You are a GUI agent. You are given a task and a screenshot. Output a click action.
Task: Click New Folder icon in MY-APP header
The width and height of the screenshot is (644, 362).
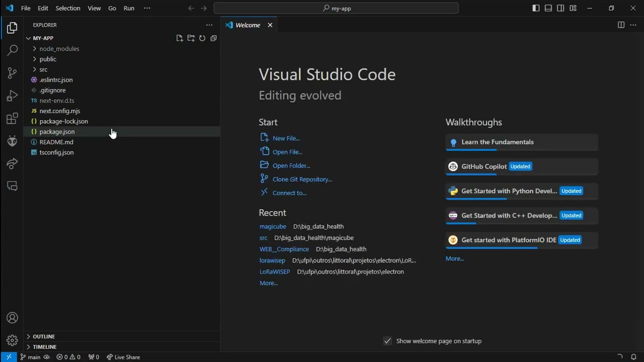[191, 38]
